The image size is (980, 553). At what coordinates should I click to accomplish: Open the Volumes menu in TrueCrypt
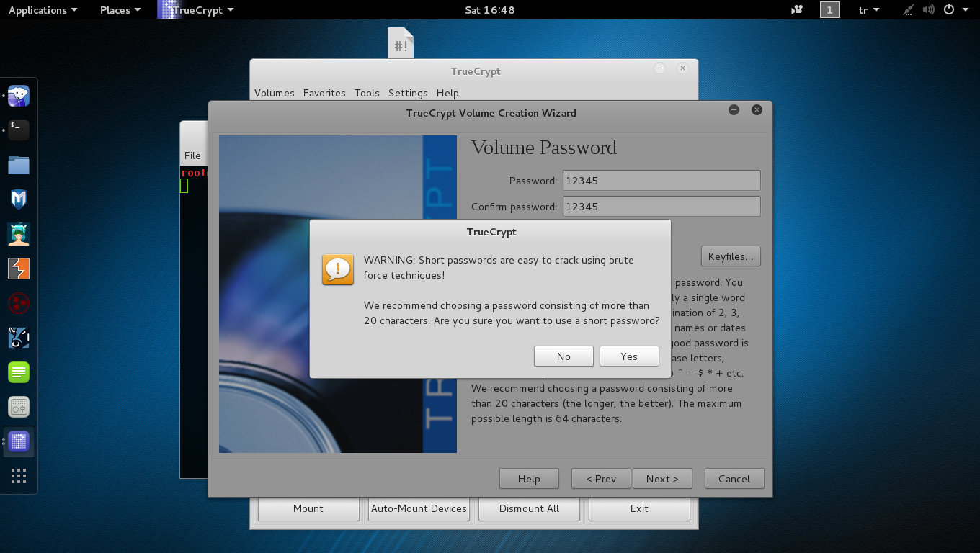coord(274,93)
